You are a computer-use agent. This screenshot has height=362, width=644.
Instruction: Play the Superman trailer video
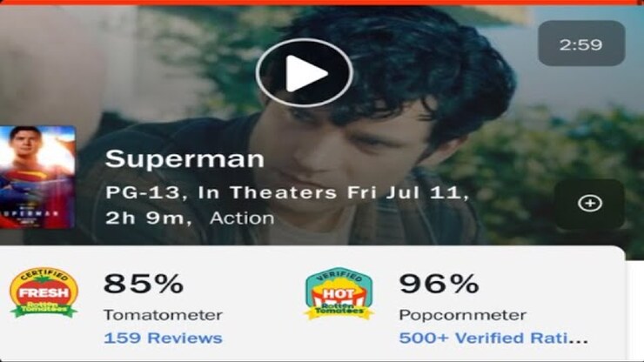[304, 73]
